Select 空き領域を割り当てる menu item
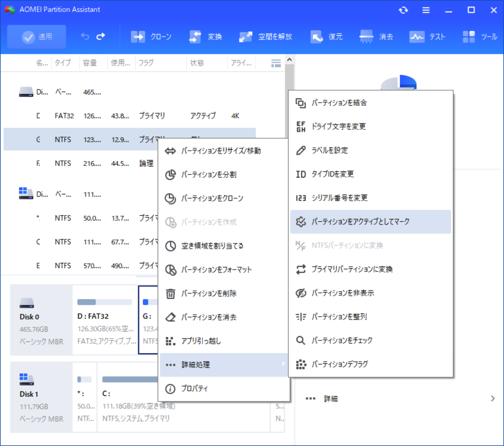This screenshot has height=446, width=504. pyautogui.click(x=224, y=246)
